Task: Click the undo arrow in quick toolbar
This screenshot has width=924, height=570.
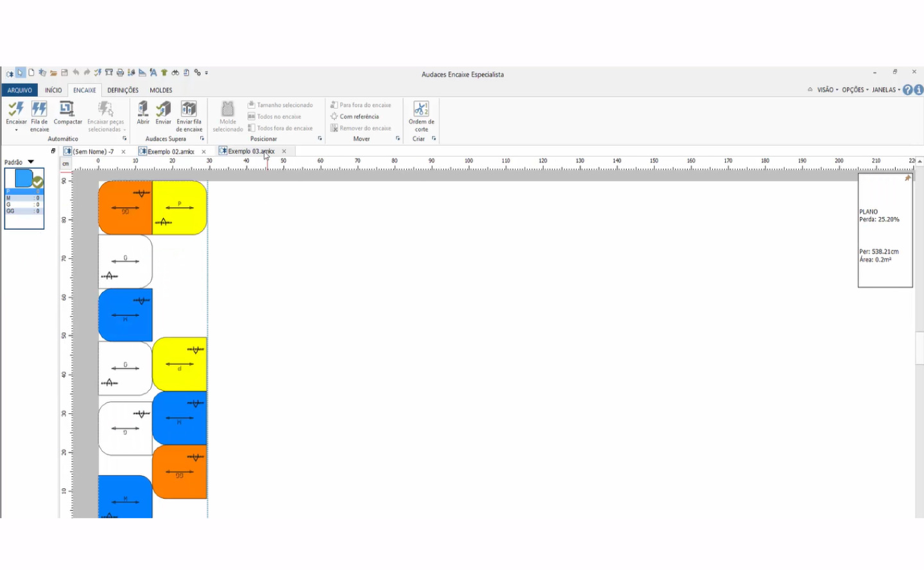Action: click(76, 73)
